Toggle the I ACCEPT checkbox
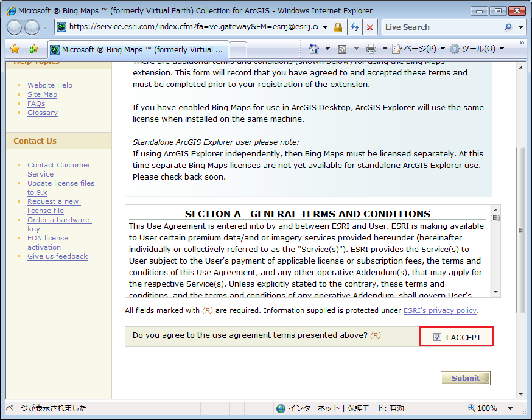The image size is (532, 420). click(437, 337)
